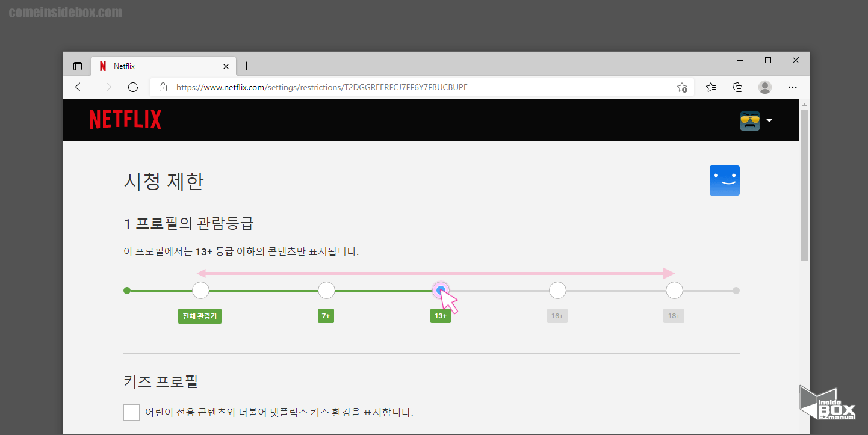Click the Netflix logo

(x=125, y=119)
